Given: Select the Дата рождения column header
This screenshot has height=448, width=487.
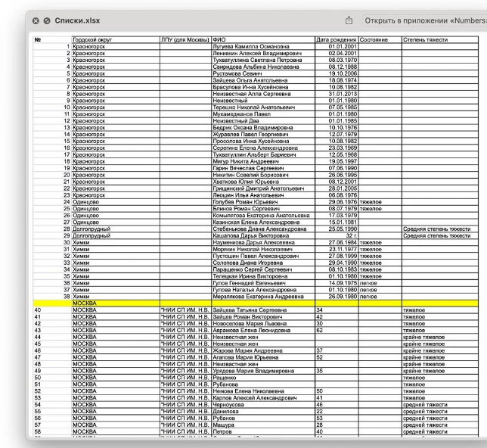Looking at the screenshot, I should click(x=336, y=39).
